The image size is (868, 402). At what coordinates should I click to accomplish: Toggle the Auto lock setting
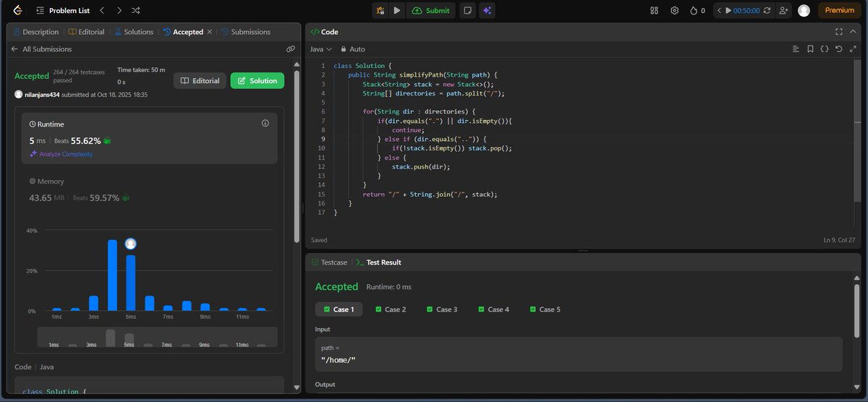click(x=353, y=49)
